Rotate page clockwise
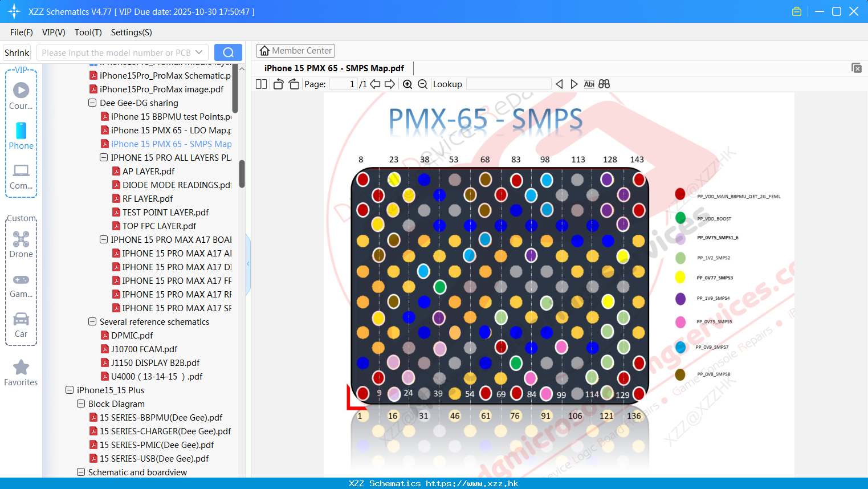 pyautogui.click(x=294, y=84)
